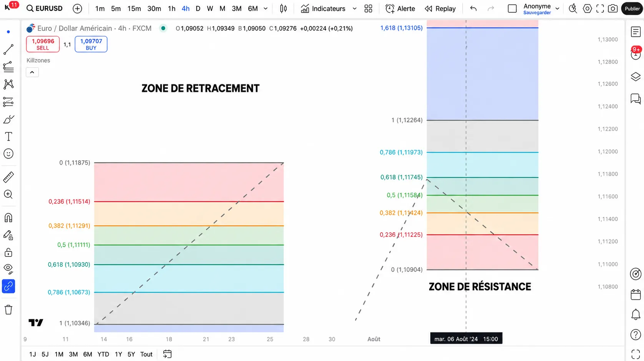The image size is (644, 361).
Task: Open the Fibonacci retracement tools
Action: pos(8,67)
